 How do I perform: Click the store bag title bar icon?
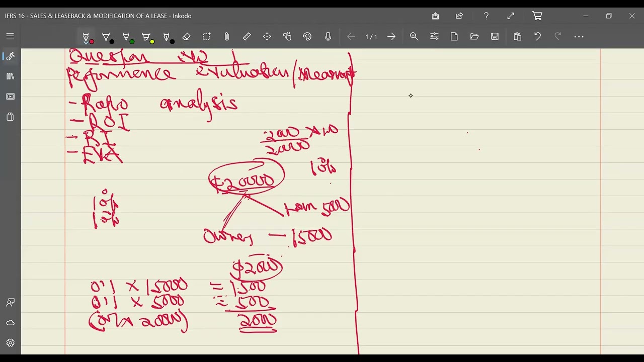click(x=435, y=16)
